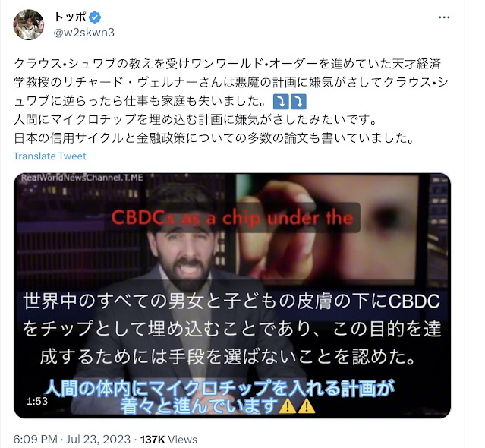Click the blue Japanese caption in video
The height and width of the screenshot is (448, 485).
point(219,397)
